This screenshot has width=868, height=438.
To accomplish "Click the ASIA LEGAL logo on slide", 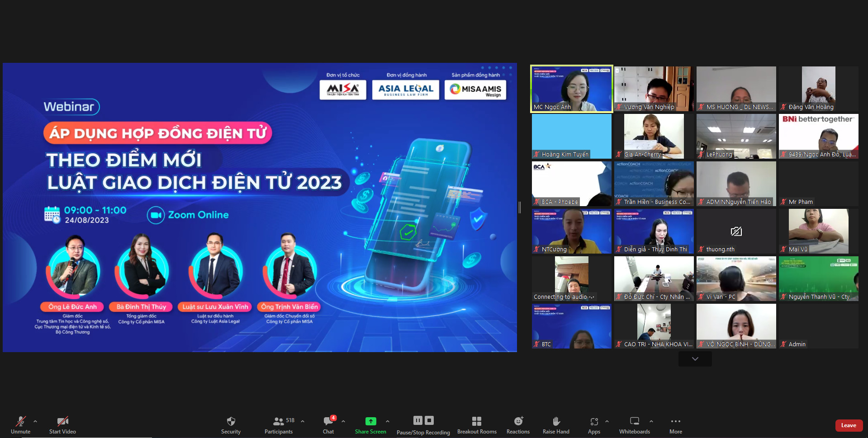I will 406,89.
